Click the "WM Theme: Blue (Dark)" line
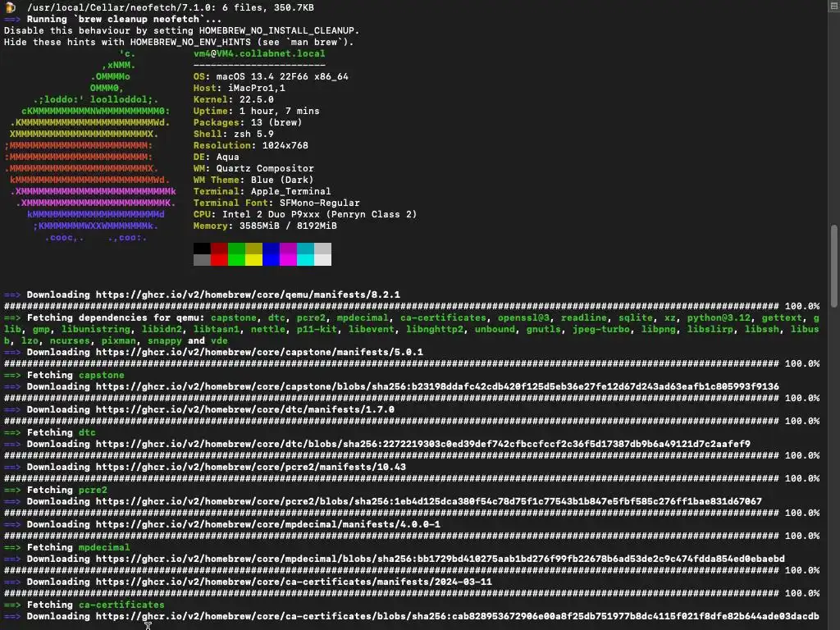 [x=254, y=180]
